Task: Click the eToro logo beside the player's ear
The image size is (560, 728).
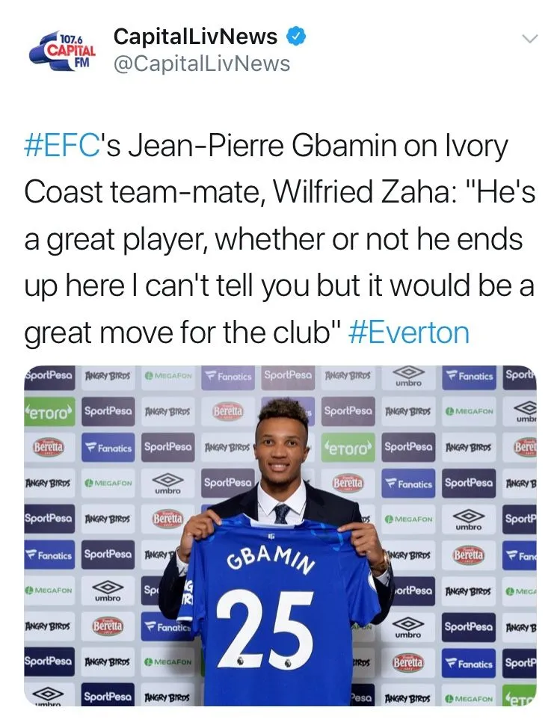Action: click(349, 448)
